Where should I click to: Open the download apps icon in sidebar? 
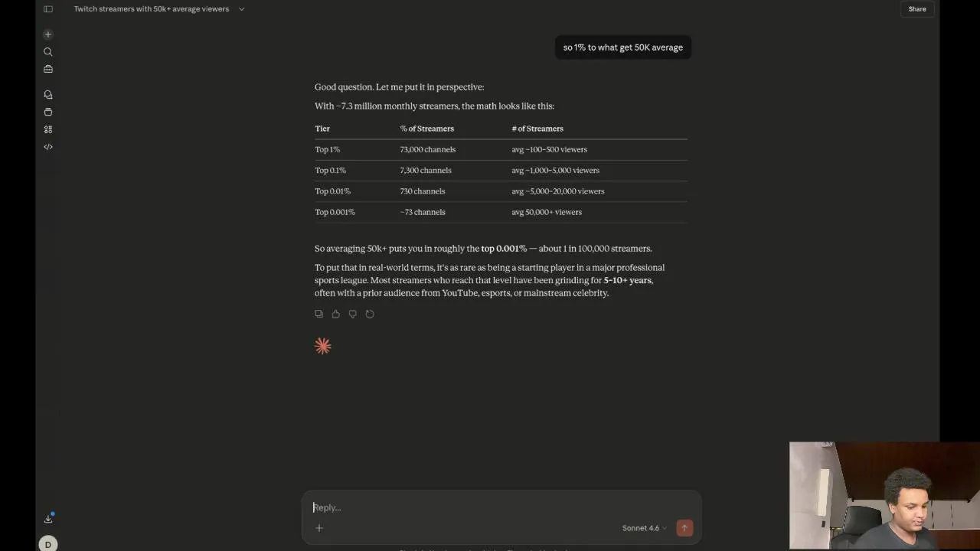pos(48,519)
